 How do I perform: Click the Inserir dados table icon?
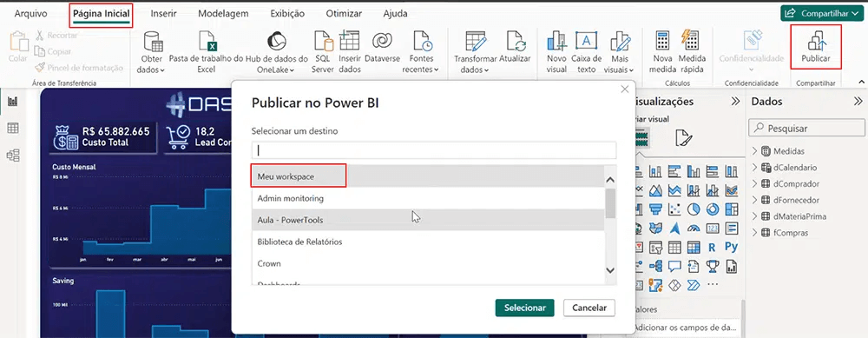click(349, 41)
